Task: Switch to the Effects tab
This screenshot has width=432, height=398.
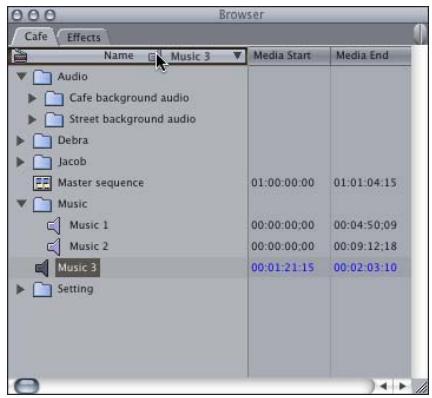Action: (84, 37)
